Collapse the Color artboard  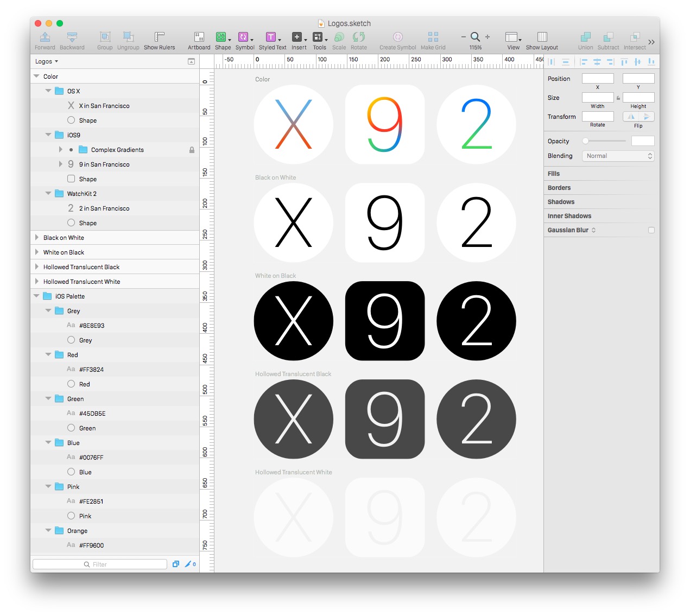pos(36,77)
